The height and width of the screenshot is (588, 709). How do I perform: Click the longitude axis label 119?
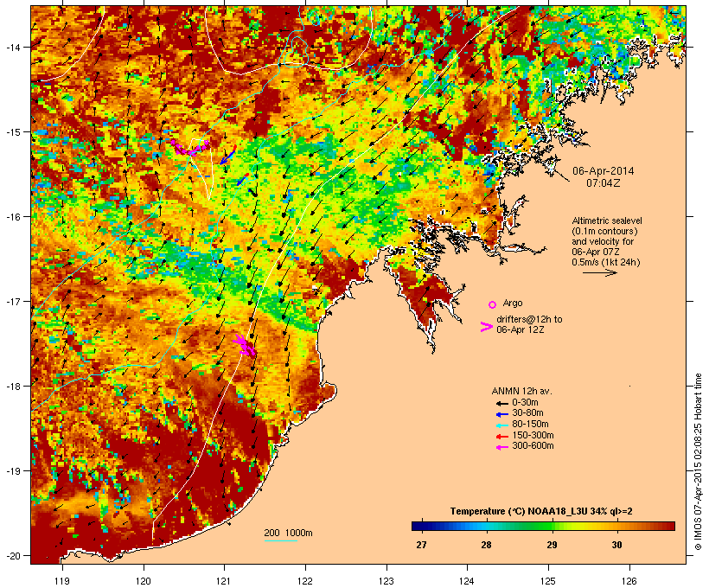62,581
